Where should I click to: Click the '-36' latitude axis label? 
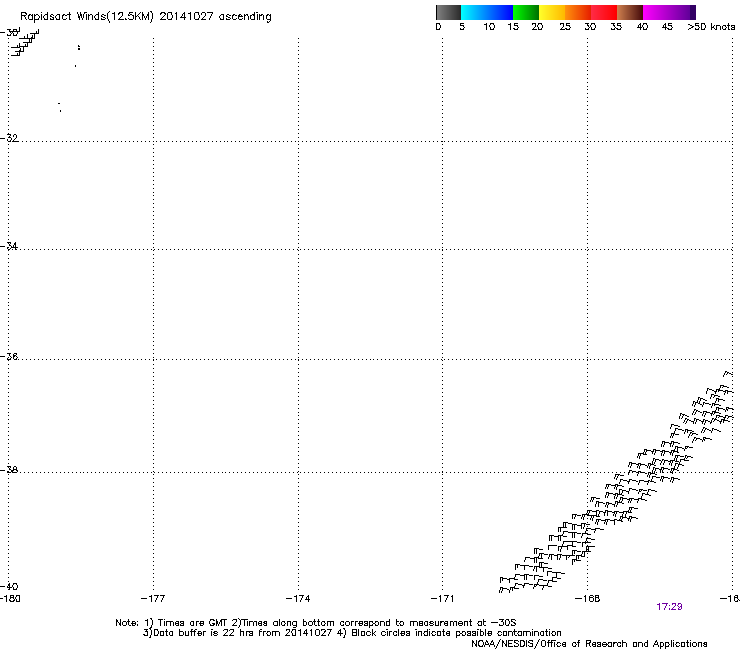pyautogui.click(x=9, y=356)
